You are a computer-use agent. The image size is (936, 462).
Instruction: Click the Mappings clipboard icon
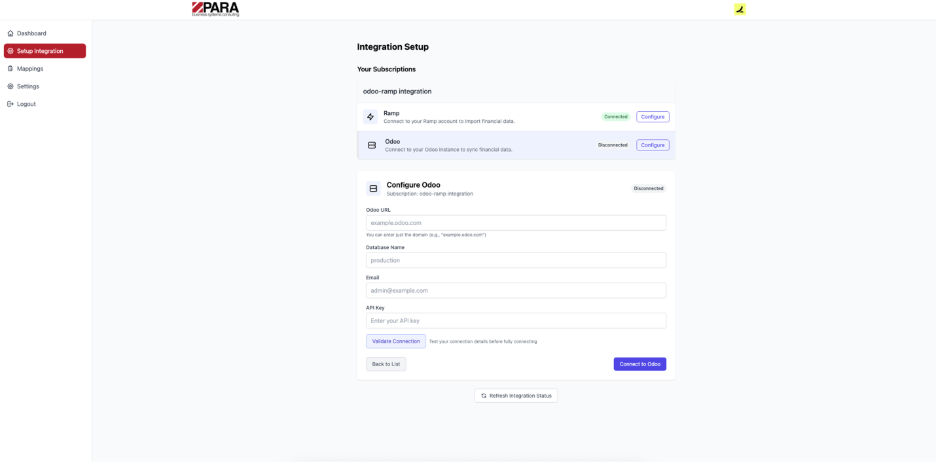pos(10,69)
